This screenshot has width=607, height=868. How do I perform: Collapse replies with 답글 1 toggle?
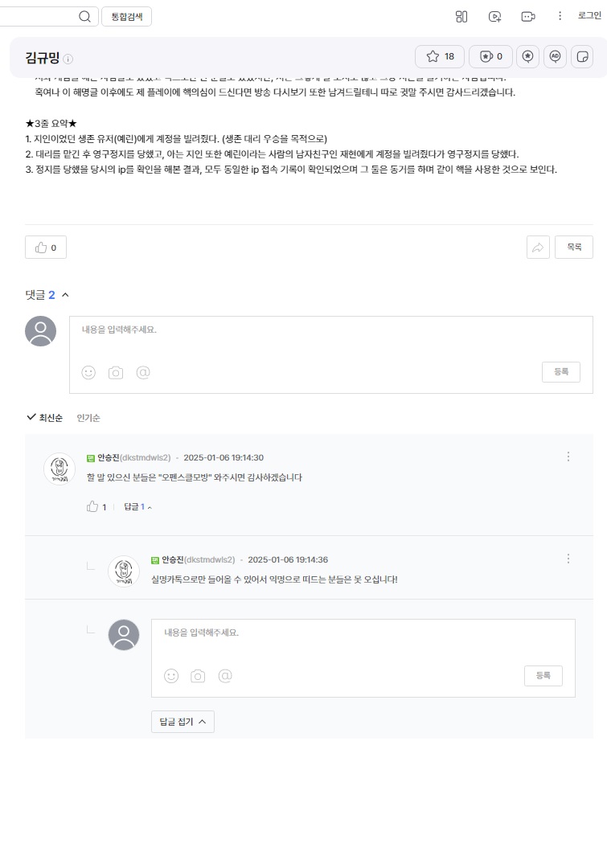click(137, 507)
